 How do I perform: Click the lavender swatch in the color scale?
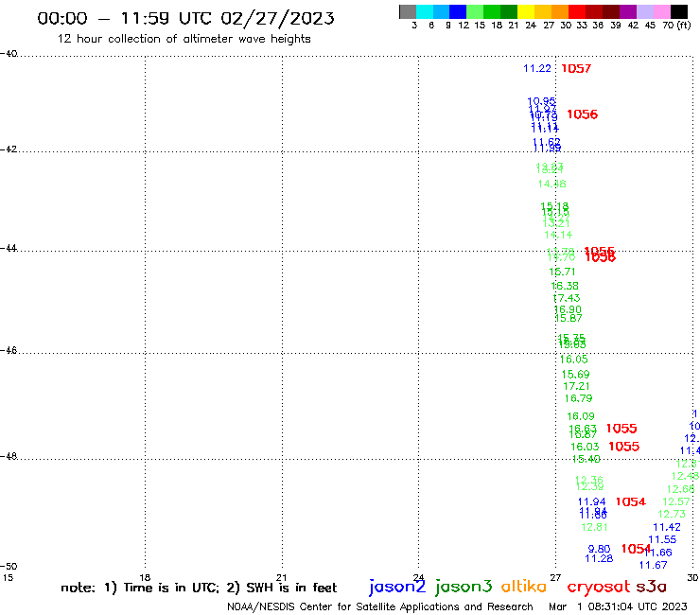(x=644, y=11)
